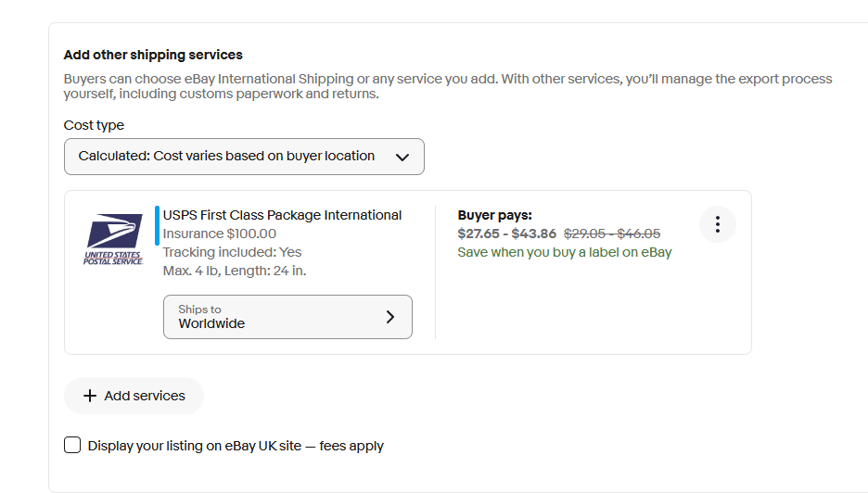Open the three-dot options menu for USPS service
The width and height of the screenshot is (868, 493).
tap(718, 224)
